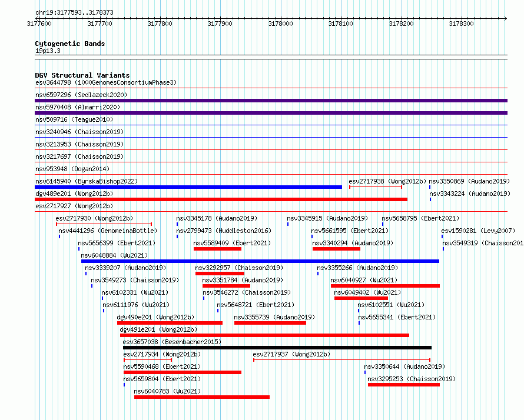Image resolution: width=524 pixels, height=420 pixels.
Task: Click the black esv3657038 Besenbacher2015 bar
Action: click(277, 348)
